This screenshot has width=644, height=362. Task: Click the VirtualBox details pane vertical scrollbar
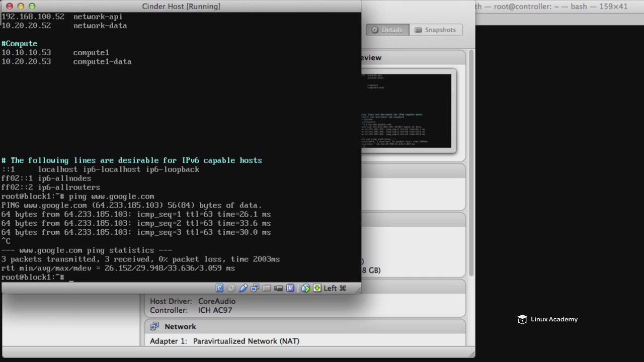pos(471,163)
